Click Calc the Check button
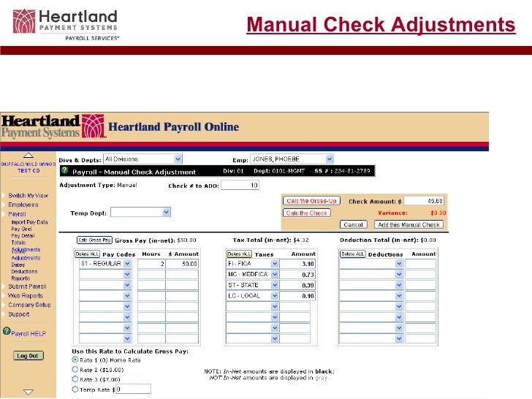This screenshot has height=399, width=532. 307,213
